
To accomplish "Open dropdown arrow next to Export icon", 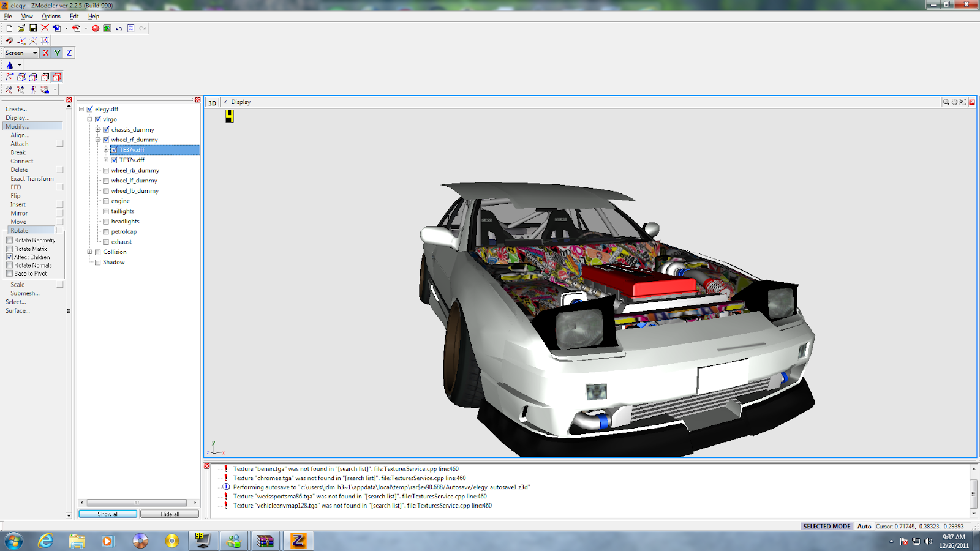I will 86,28.
